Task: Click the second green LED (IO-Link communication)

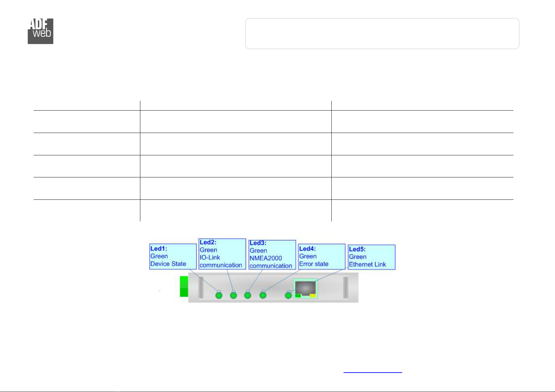Action: [233, 295]
